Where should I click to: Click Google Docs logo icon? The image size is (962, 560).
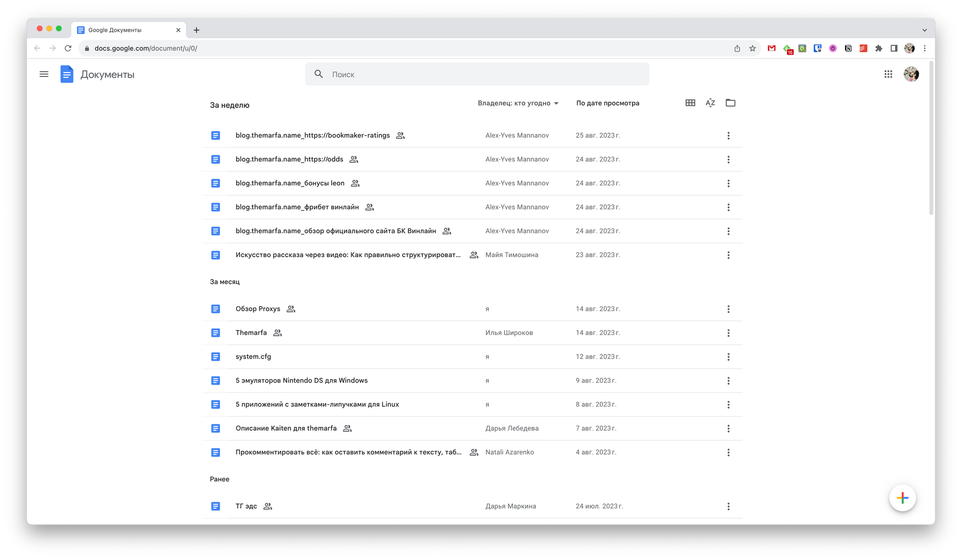point(67,74)
